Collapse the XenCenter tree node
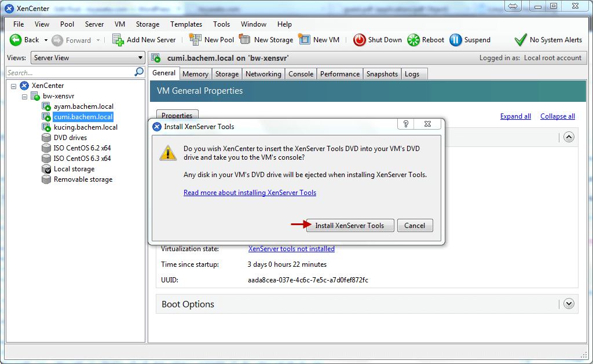The image size is (593, 364). point(14,86)
